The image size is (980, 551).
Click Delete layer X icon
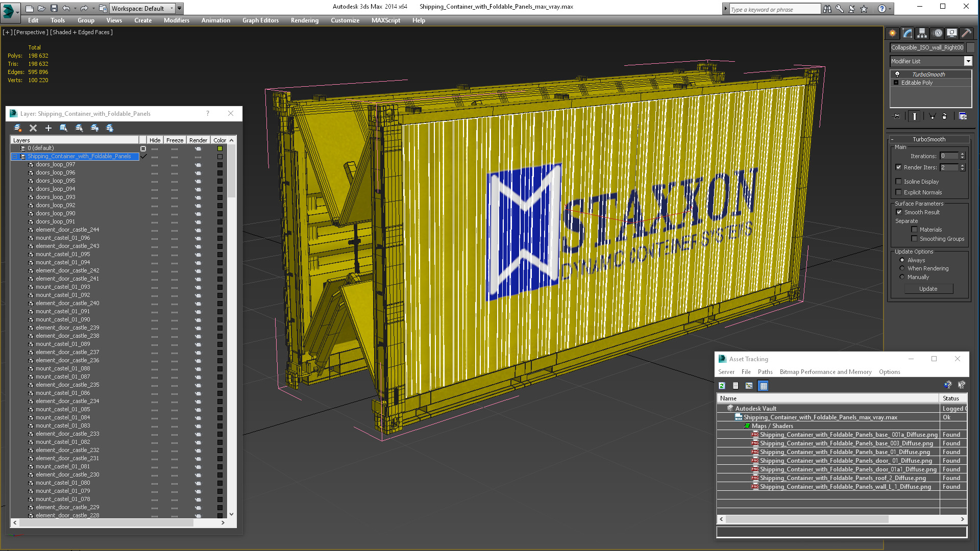click(x=33, y=128)
